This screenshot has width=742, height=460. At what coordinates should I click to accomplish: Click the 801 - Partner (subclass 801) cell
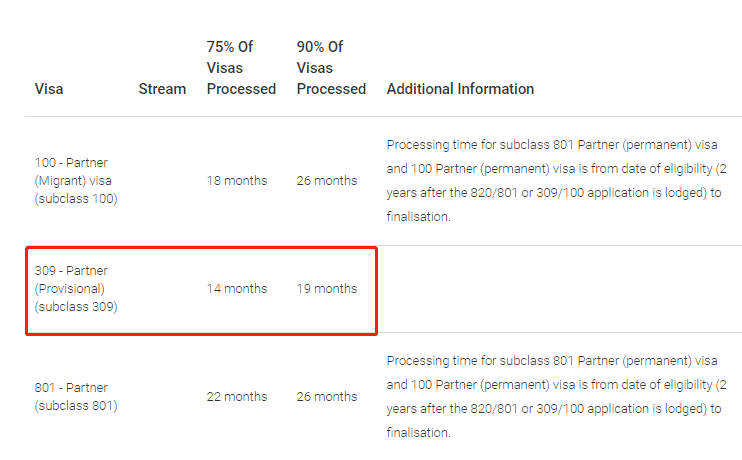(x=76, y=397)
